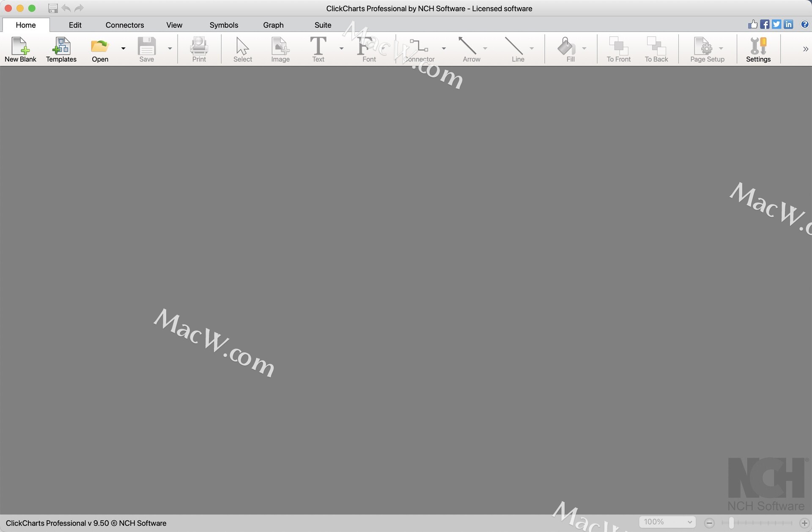Expand the Text tool dropdown arrow
This screenshot has width=812, height=532.
click(341, 49)
